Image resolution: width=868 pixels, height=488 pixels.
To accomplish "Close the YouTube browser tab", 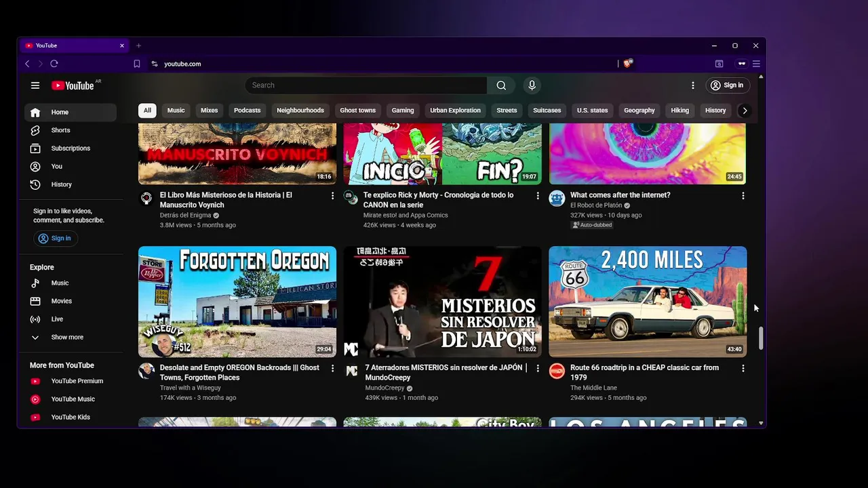I will click(x=122, y=45).
